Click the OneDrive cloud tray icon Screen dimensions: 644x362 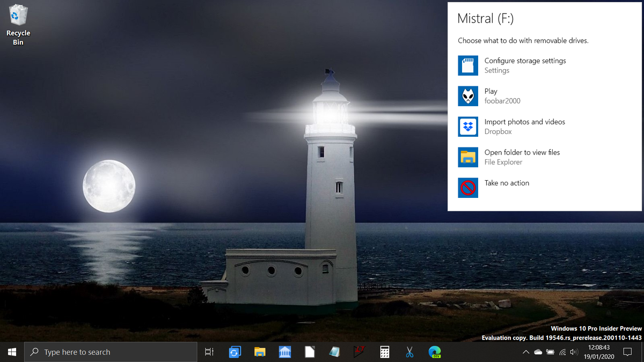coord(538,352)
